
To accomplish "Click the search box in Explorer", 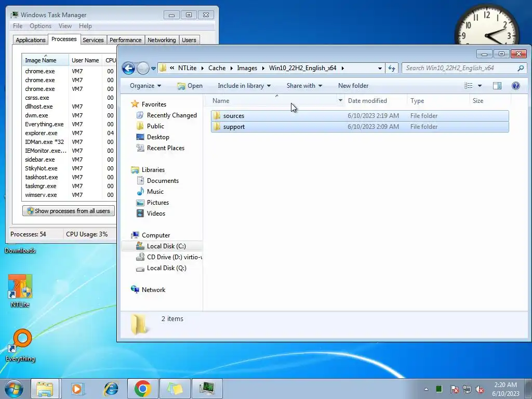I will coord(460,68).
